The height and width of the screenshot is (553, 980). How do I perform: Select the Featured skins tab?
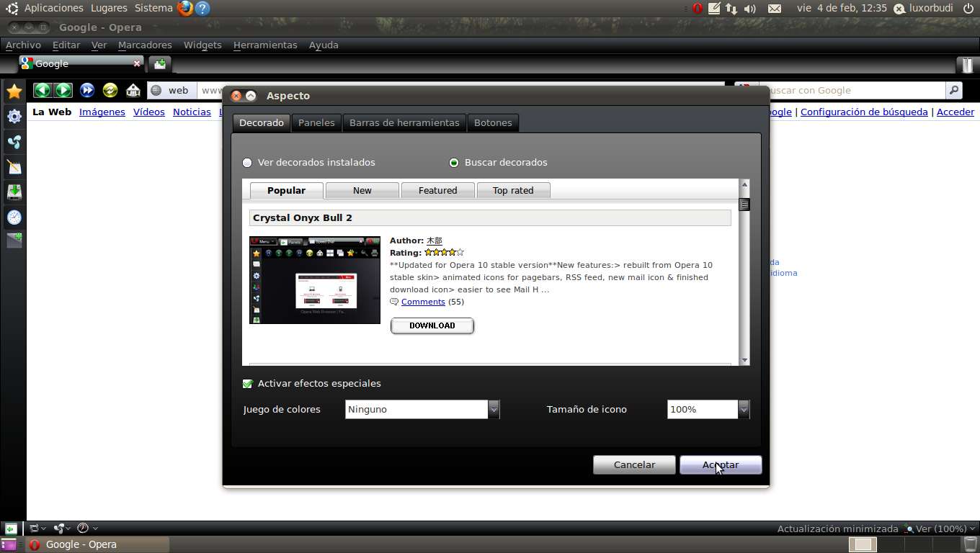(438, 191)
